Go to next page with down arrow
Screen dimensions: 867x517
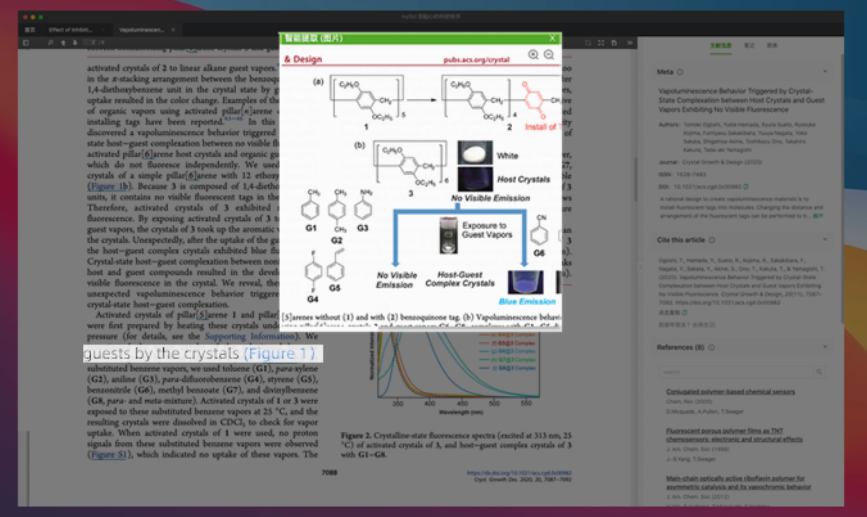[75, 43]
